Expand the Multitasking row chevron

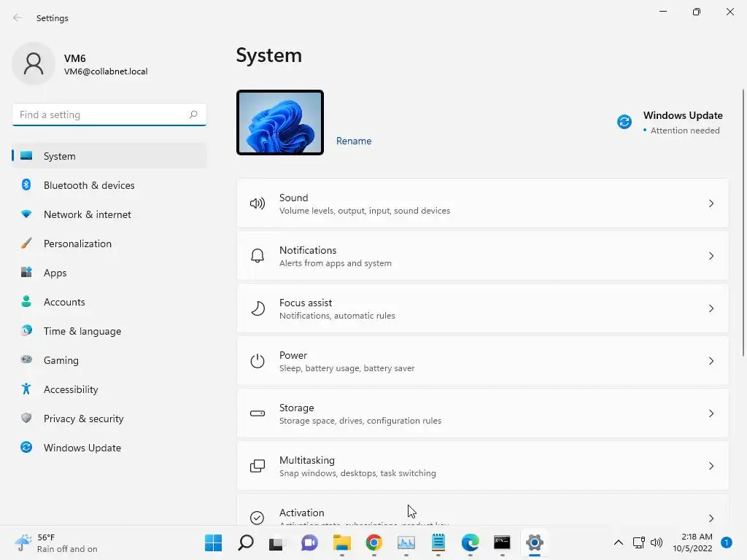click(711, 466)
